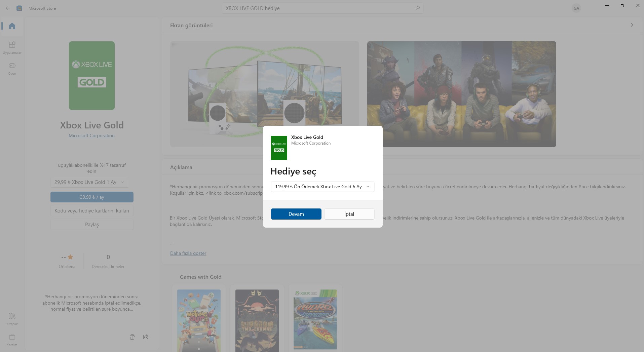This screenshot has height=352, width=644.
Task: Click the Açıklama heading
Action: pyautogui.click(x=181, y=167)
